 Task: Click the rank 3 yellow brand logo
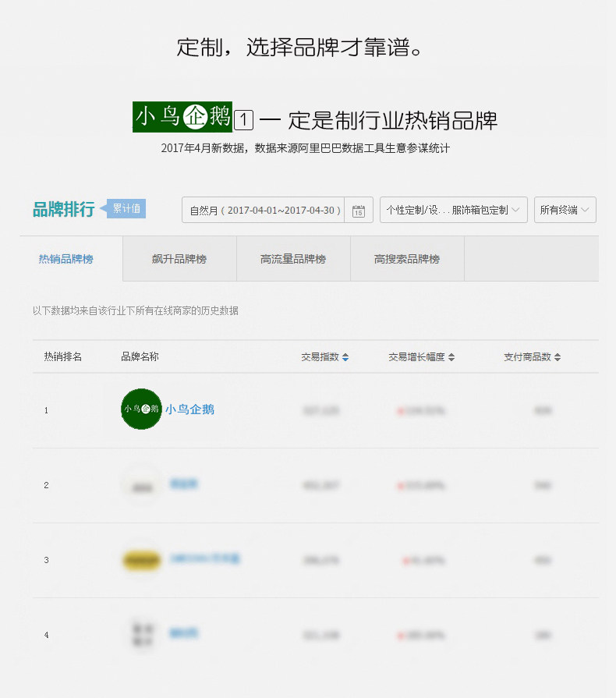tap(142, 560)
